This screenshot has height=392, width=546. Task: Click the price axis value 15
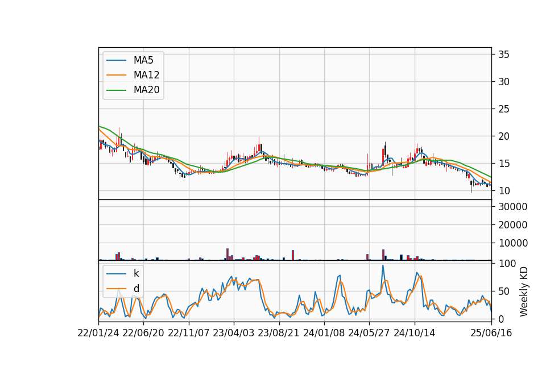tap(503, 164)
